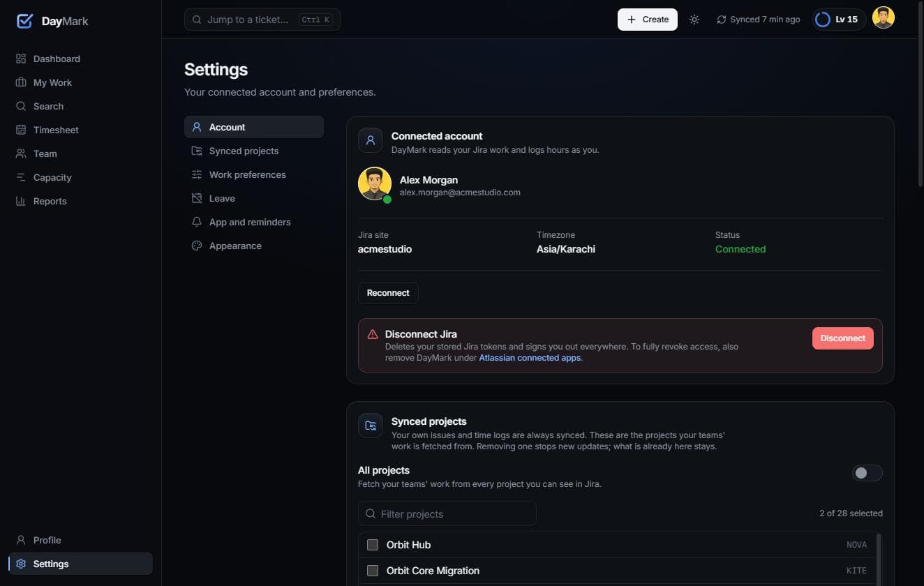Open the Leave settings tab
The width and height of the screenshot is (924, 586).
coord(254,198)
